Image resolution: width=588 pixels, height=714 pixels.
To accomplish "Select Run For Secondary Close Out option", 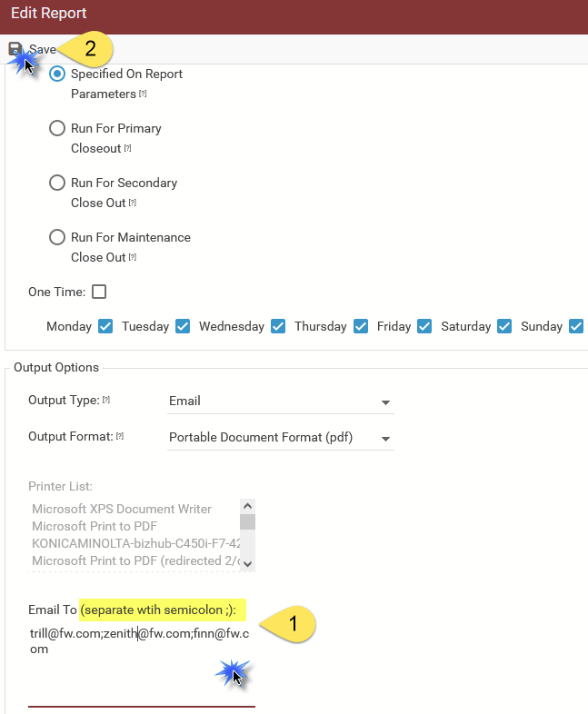I will 57,183.
